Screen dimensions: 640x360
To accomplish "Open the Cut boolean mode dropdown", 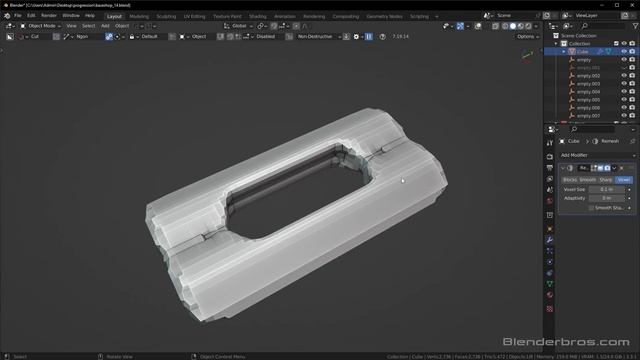I will coord(34,37).
